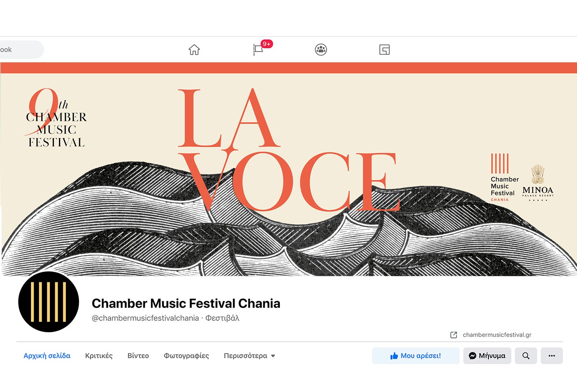Click the external link icon beside website
The image size is (577, 392).
click(x=454, y=335)
